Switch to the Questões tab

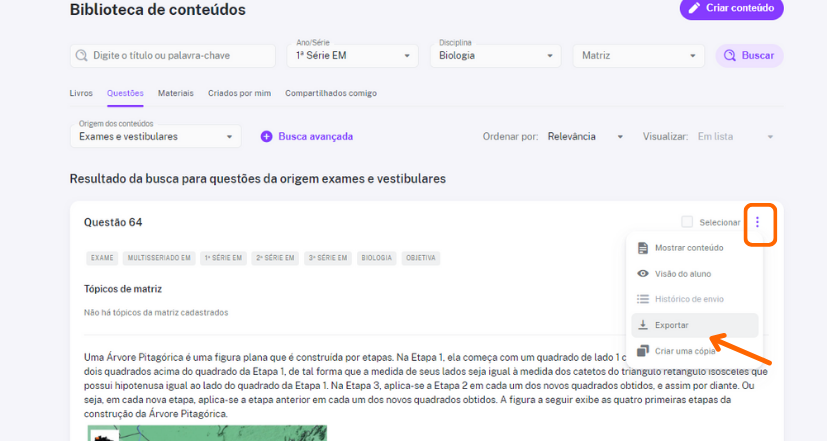125,93
